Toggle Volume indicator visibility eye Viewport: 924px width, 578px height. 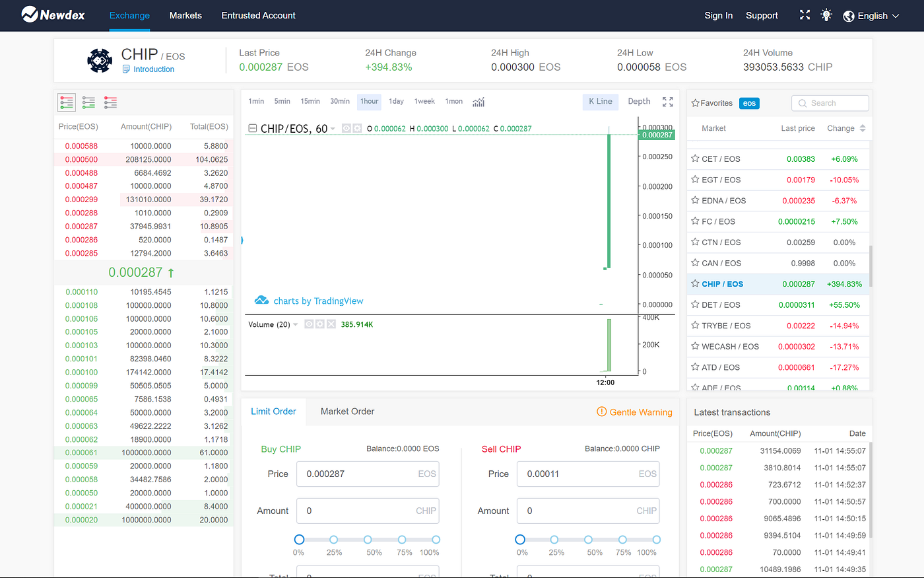pos(309,324)
